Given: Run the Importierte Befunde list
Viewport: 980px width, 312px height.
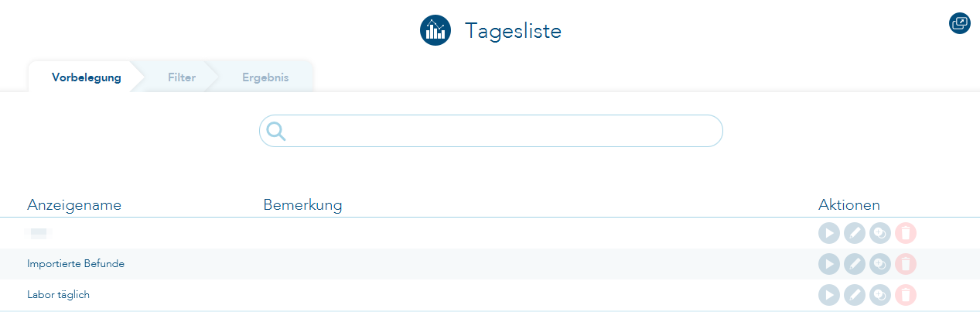Looking at the screenshot, I should click(828, 264).
